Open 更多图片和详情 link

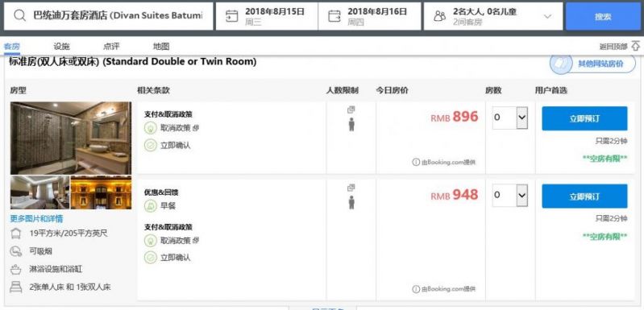36,218
